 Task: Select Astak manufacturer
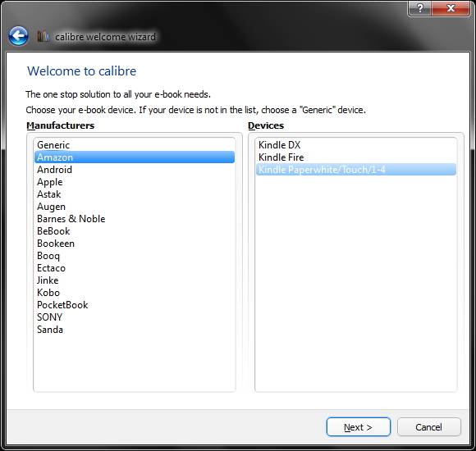pos(135,194)
